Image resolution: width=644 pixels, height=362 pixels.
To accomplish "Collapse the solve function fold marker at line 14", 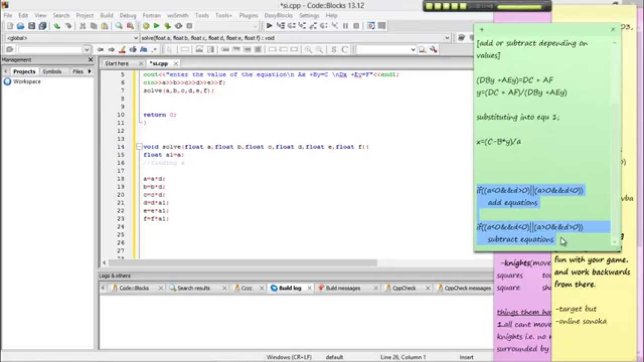I will [x=139, y=147].
